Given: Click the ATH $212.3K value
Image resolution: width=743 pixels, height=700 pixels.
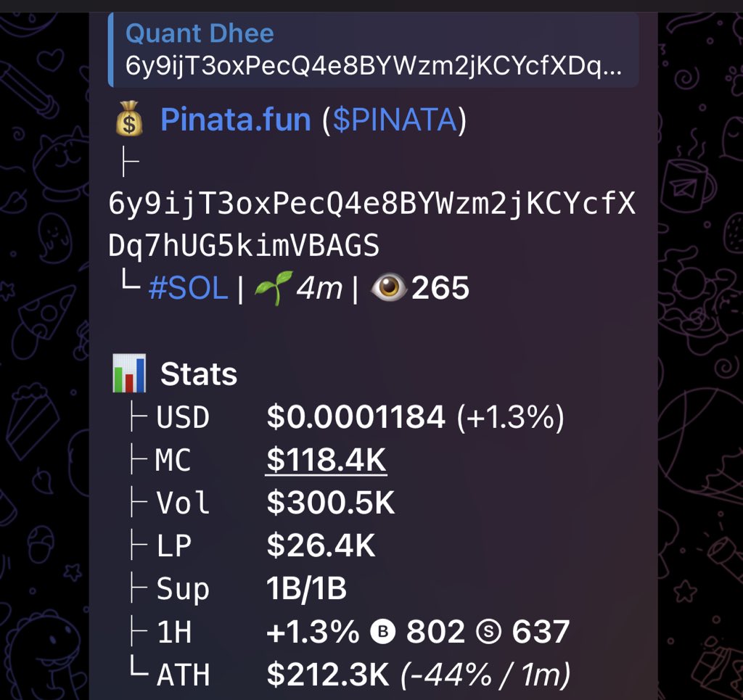Looking at the screenshot, I should pos(327,674).
